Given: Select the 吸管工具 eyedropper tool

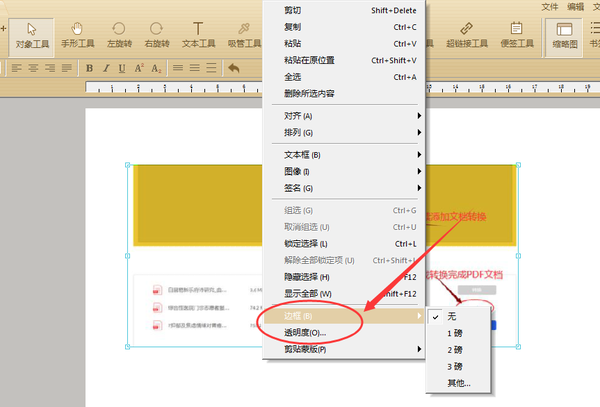Looking at the screenshot, I should (244, 36).
